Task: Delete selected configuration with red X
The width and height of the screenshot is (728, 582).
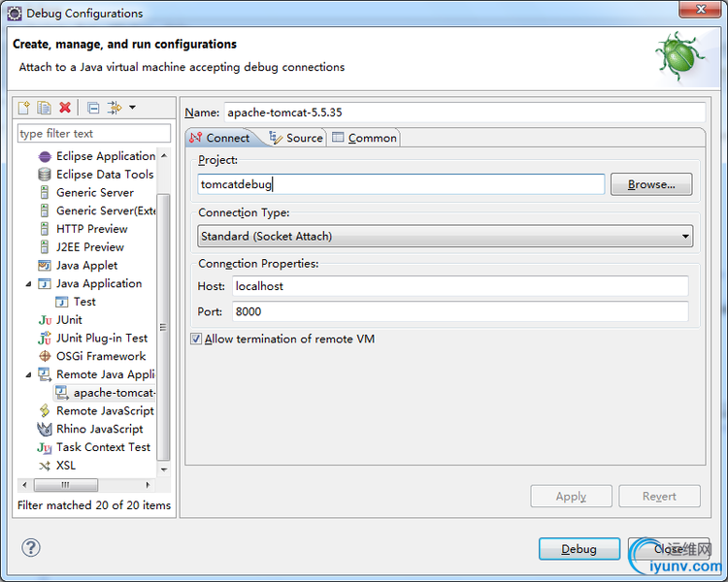Action: 65,108
